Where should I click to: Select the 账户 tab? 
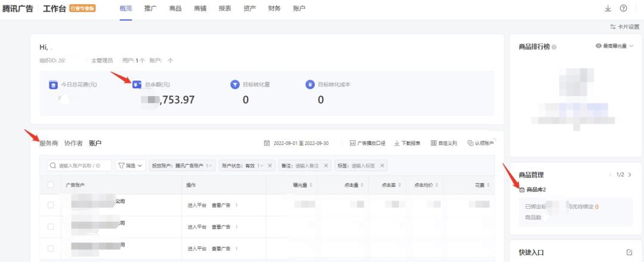point(95,143)
